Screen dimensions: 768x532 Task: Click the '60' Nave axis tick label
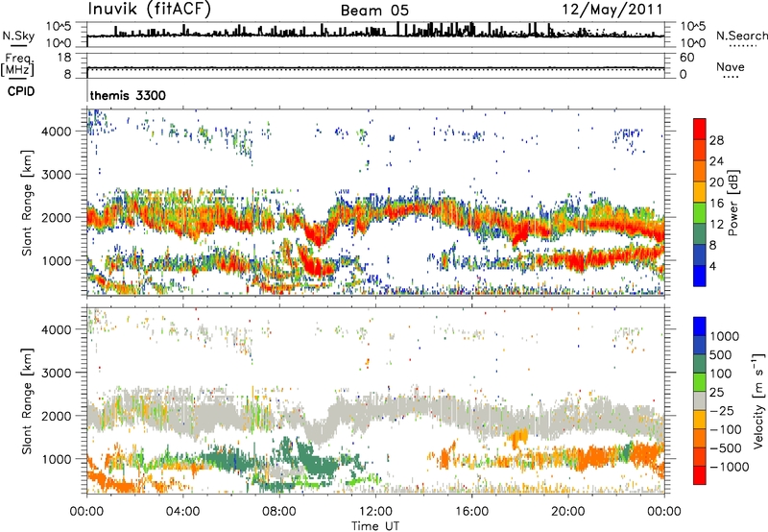(686, 58)
